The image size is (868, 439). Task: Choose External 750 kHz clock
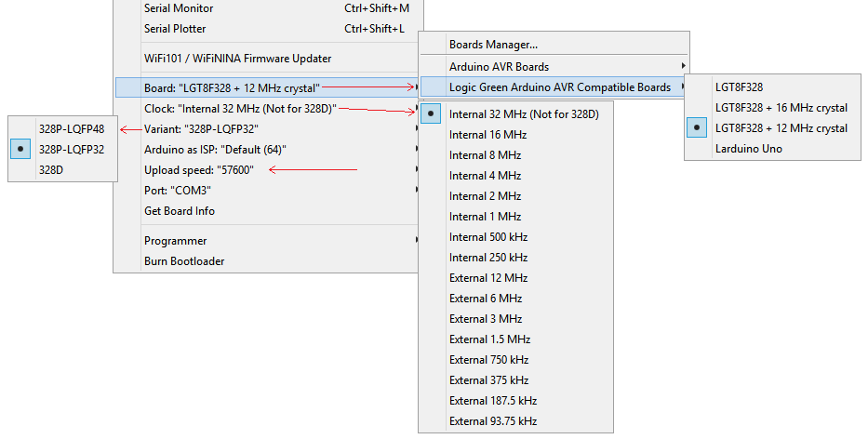pyautogui.click(x=516, y=360)
